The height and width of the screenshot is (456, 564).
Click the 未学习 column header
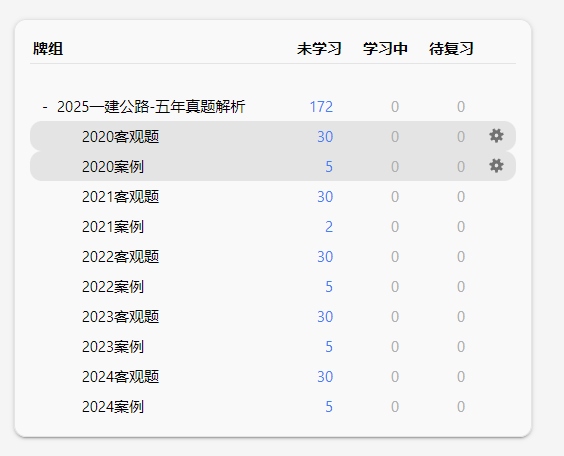tap(319, 49)
